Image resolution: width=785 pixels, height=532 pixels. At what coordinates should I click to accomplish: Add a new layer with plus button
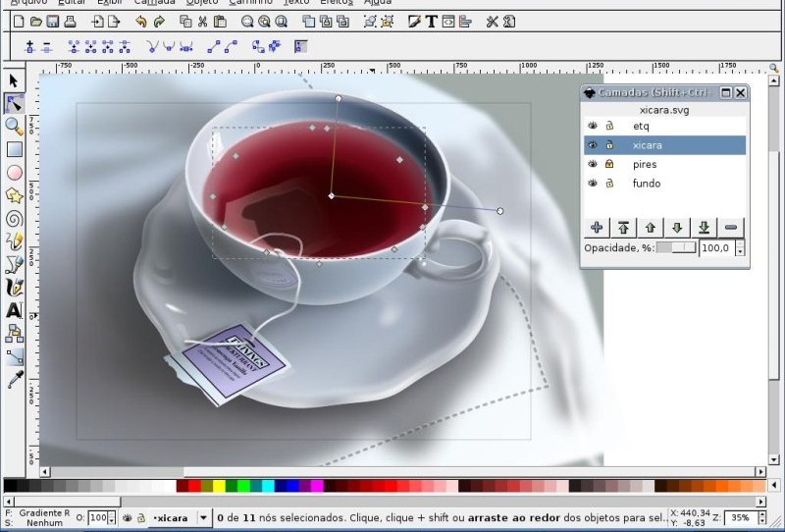tap(597, 228)
